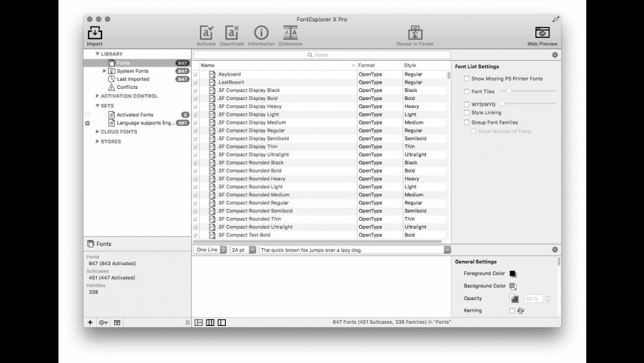
Task: Expand System Fonts disclosure triangle
Action: (x=104, y=70)
